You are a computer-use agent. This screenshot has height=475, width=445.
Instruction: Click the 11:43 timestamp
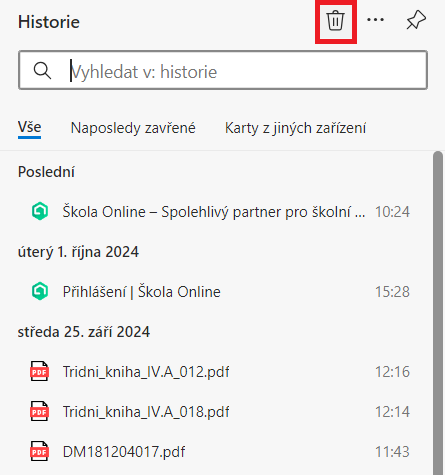(392, 452)
